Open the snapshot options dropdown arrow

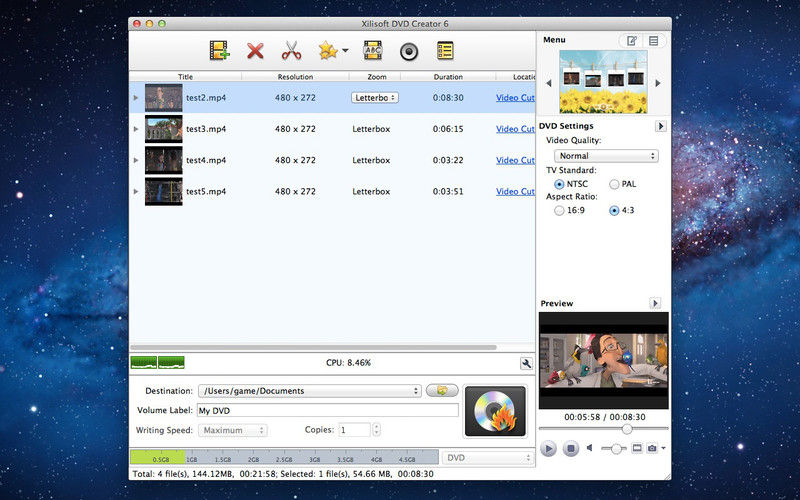click(x=663, y=448)
